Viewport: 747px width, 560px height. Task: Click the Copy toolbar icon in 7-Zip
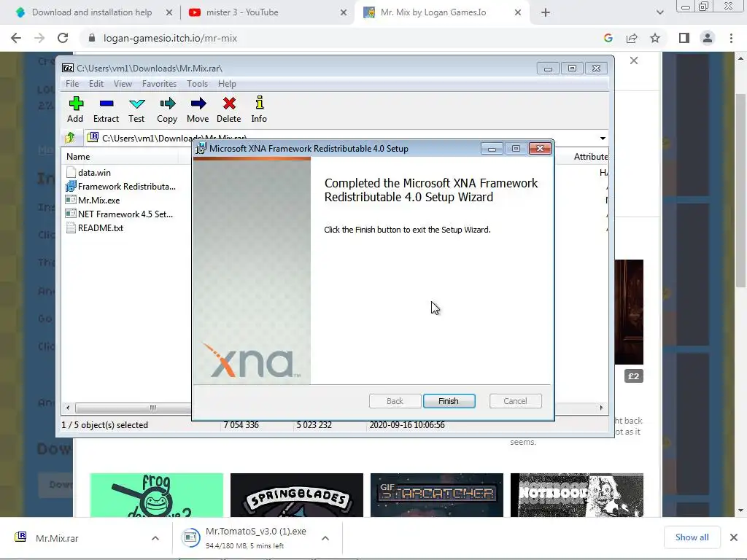pos(167,109)
